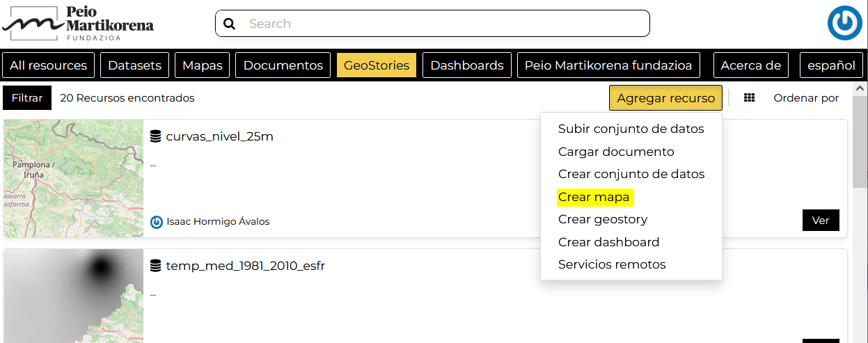Screen dimensions: 868x343
Task: Click dataset icon beside temp_med_1981_2010_esfr
Action: coord(155,266)
